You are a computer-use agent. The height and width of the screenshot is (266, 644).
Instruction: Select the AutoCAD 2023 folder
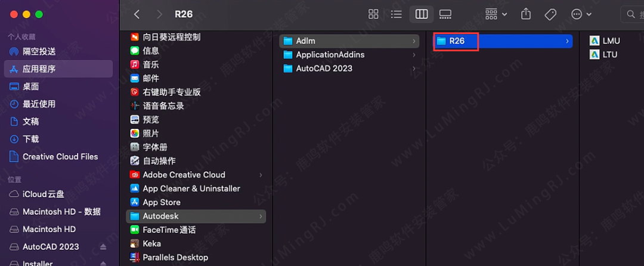(324, 68)
